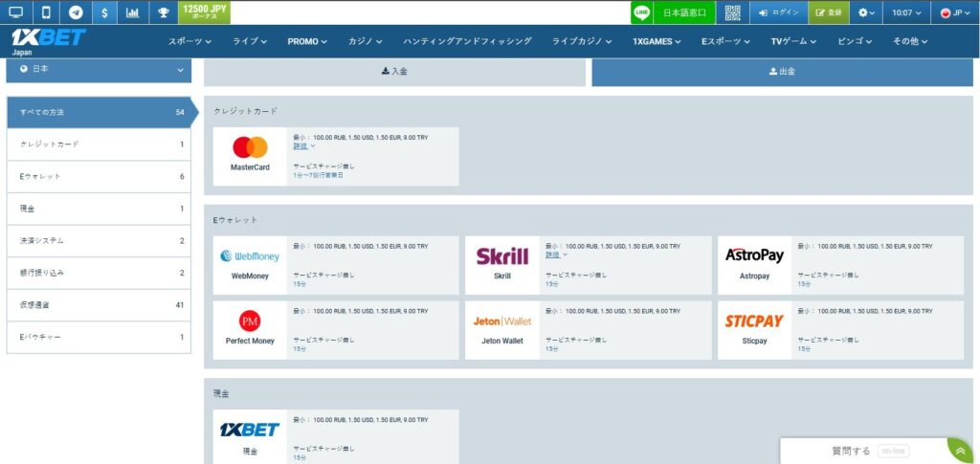Select すべての方法 filter with 54 methods
The height and width of the screenshot is (464, 980).
(x=99, y=112)
